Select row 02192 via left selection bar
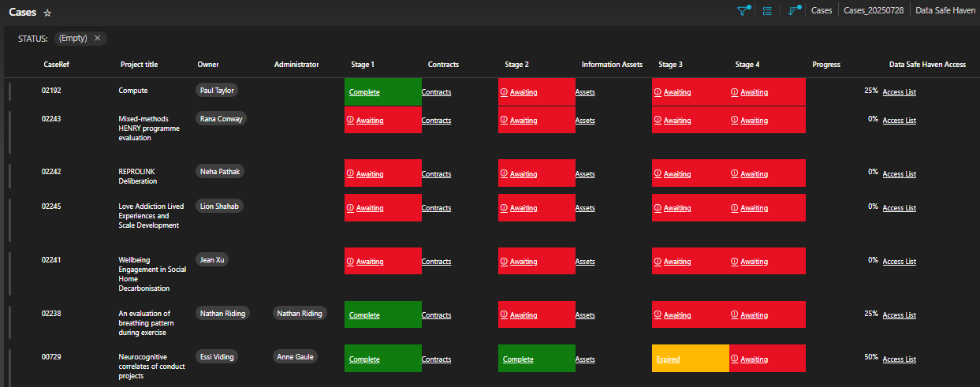The width and height of the screenshot is (980, 387). (x=9, y=91)
